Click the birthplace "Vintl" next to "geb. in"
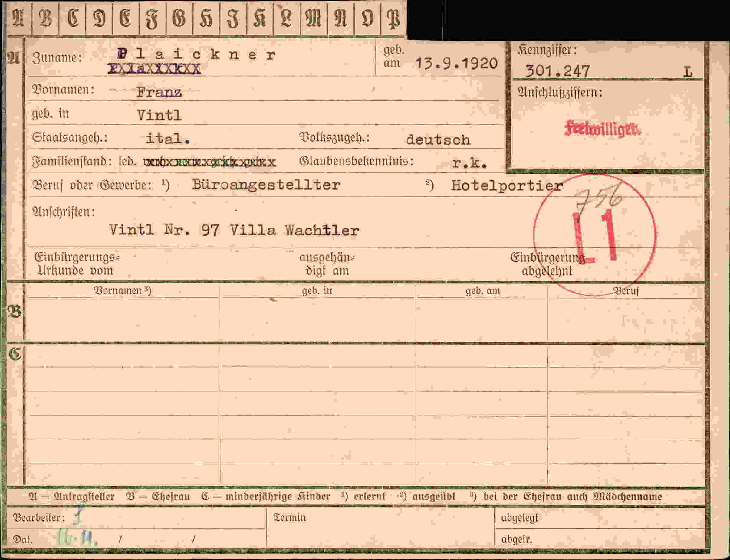This screenshot has height=560, width=730. tap(159, 116)
